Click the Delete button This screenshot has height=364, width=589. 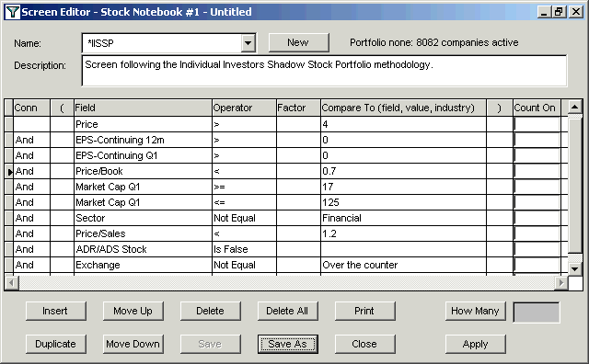[x=211, y=311]
